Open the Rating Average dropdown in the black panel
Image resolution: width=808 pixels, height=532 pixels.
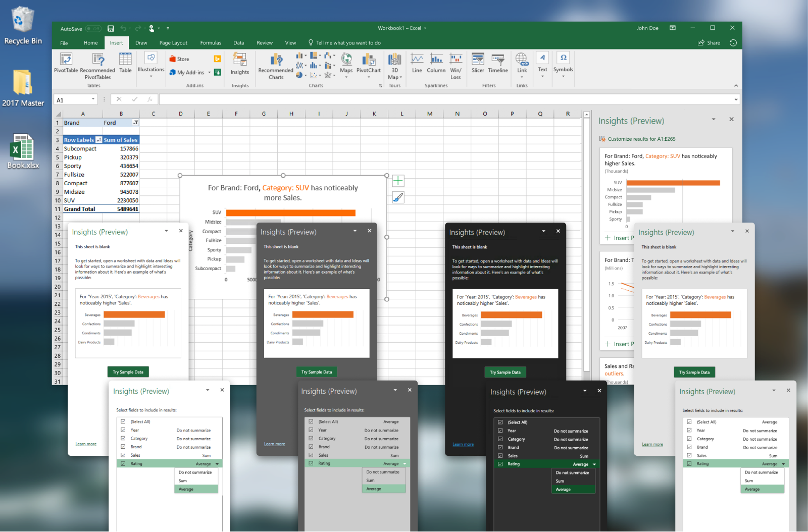(594, 464)
